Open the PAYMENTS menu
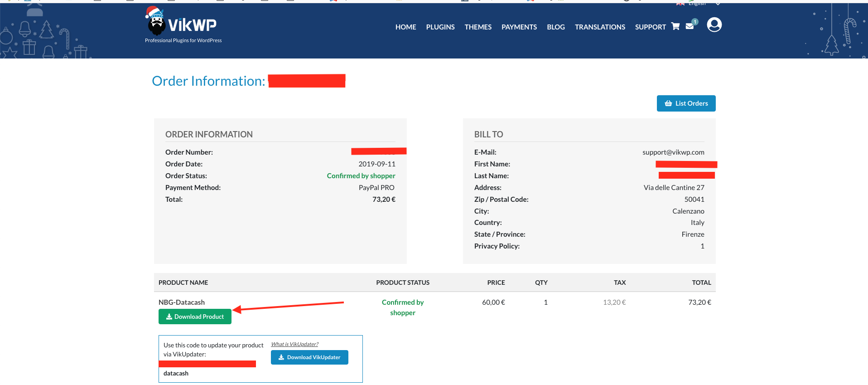 click(519, 27)
